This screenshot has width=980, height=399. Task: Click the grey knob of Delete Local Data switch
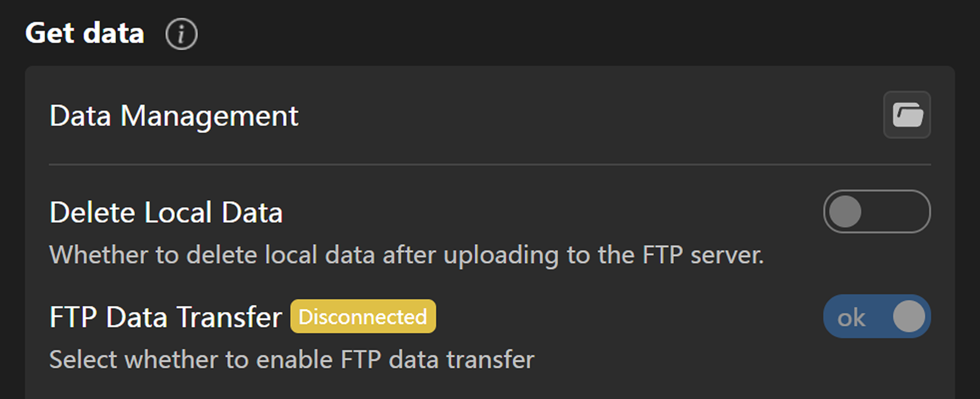click(x=845, y=211)
